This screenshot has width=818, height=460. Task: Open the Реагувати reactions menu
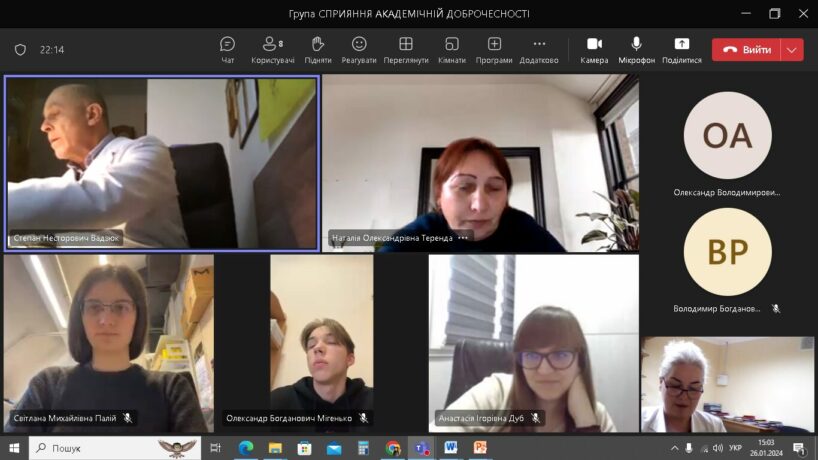359,49
